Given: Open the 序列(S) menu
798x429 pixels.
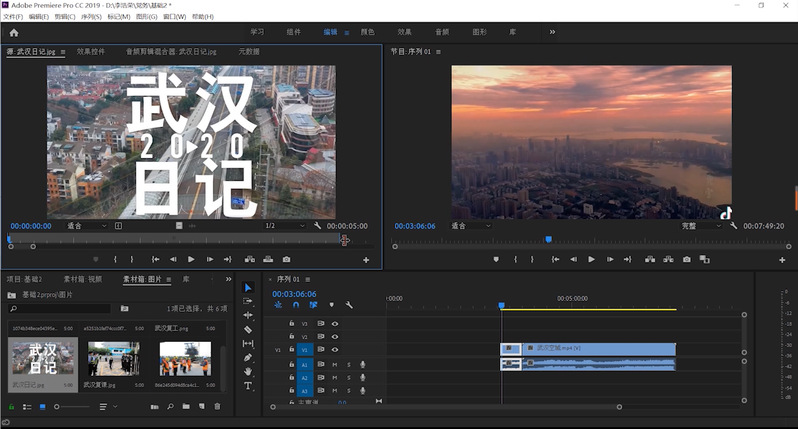Looking at the screenshot, I should point(91,17).
